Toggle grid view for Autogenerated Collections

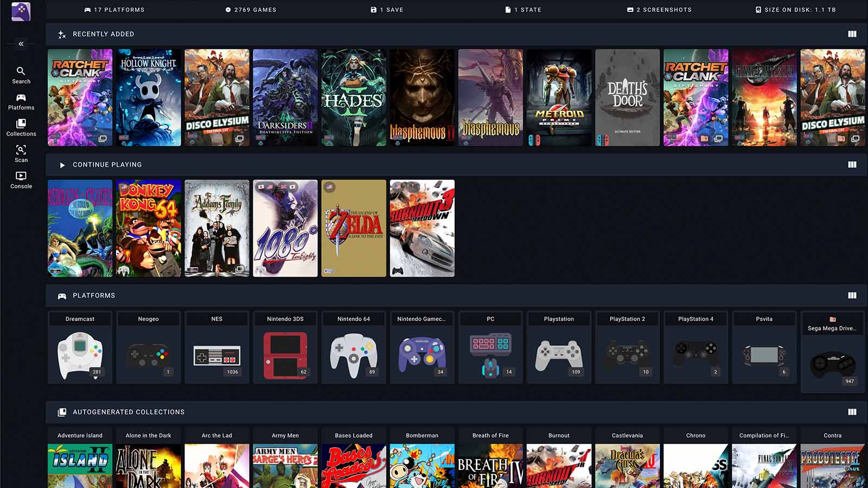click(852, 412)
